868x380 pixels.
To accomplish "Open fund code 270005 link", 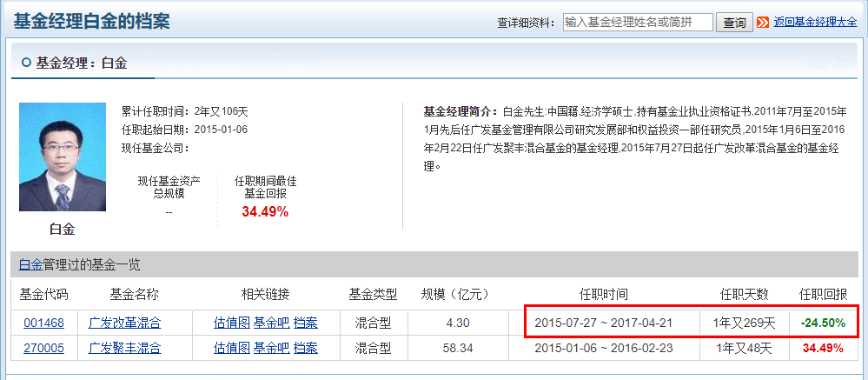I will point(43,348).
